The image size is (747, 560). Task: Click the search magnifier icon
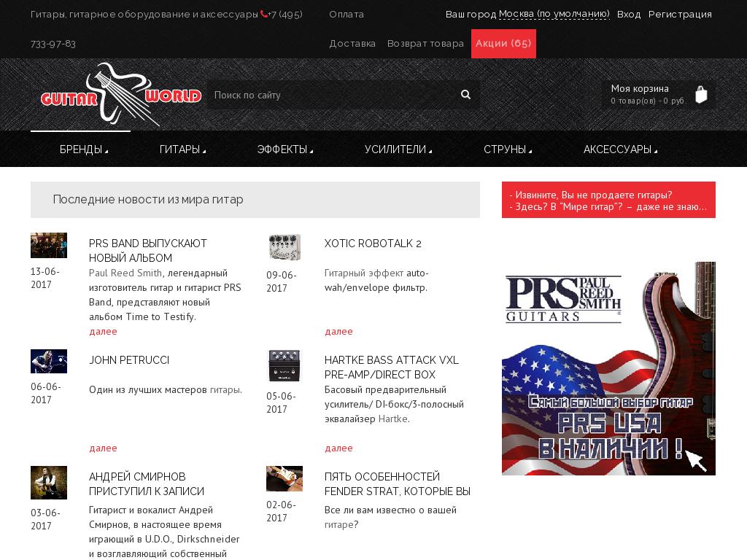tap(465, 95)
